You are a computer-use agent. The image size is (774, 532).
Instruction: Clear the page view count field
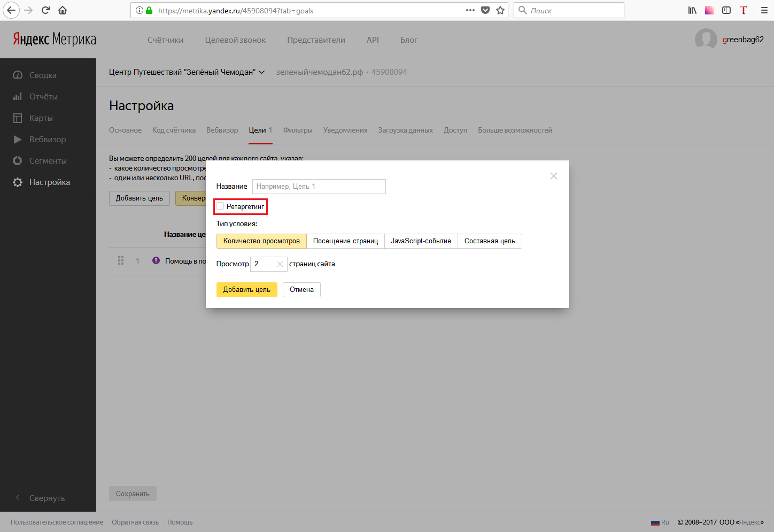[280, 264]
